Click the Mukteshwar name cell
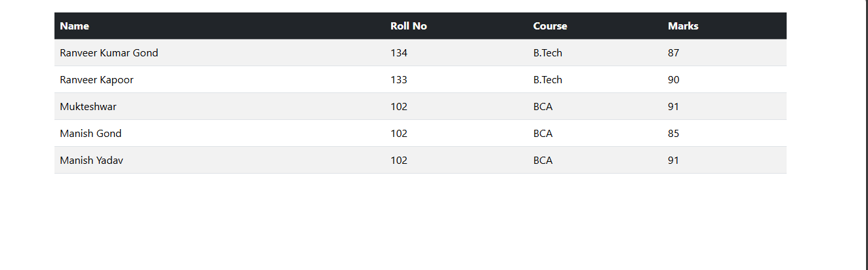Viewport: 868px width, 270px height. (x=88, y=107)
